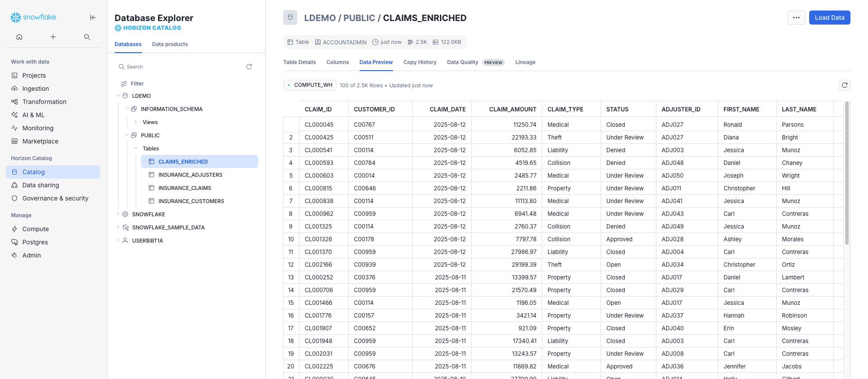Collapse the left navigation sidebar

[93, 18]
